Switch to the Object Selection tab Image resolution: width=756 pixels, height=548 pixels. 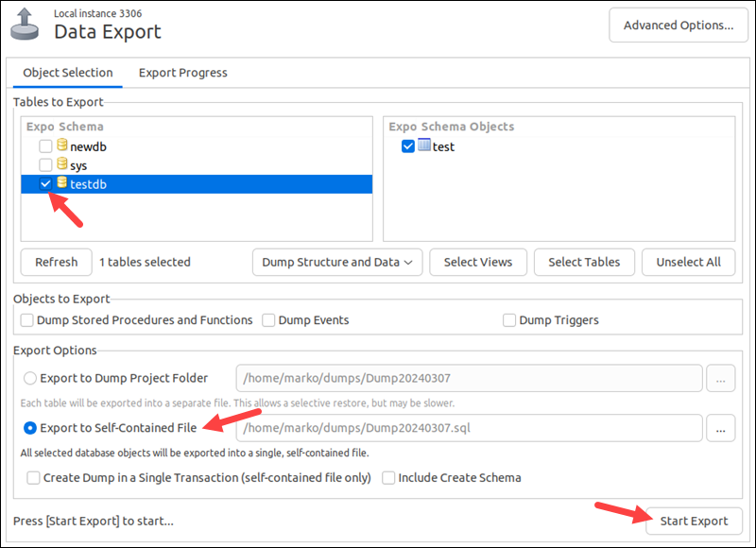[x=67, y=73]
